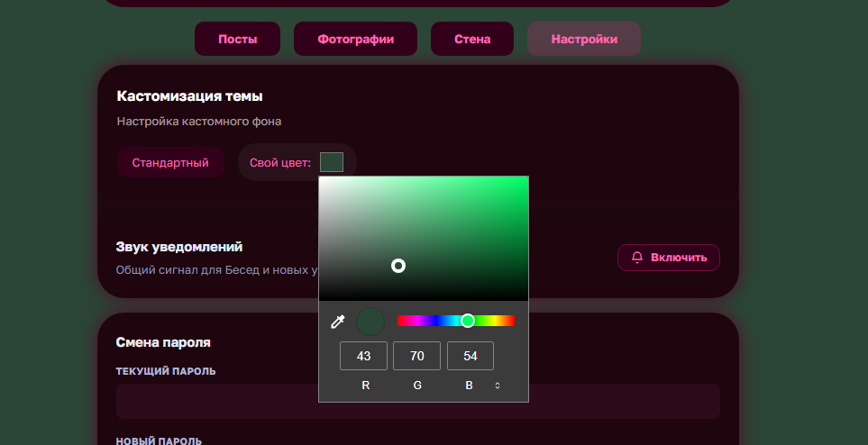The height and width of the screenshot is (445, 868).
Task: Pick a color with the eyedropper tool
Action: [338, 321]
